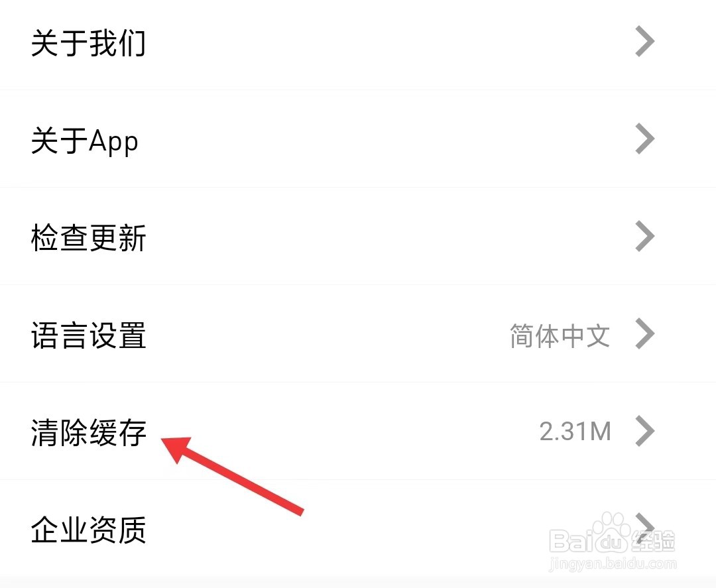Expand the 清除缓存 chevron

point(645,431)
